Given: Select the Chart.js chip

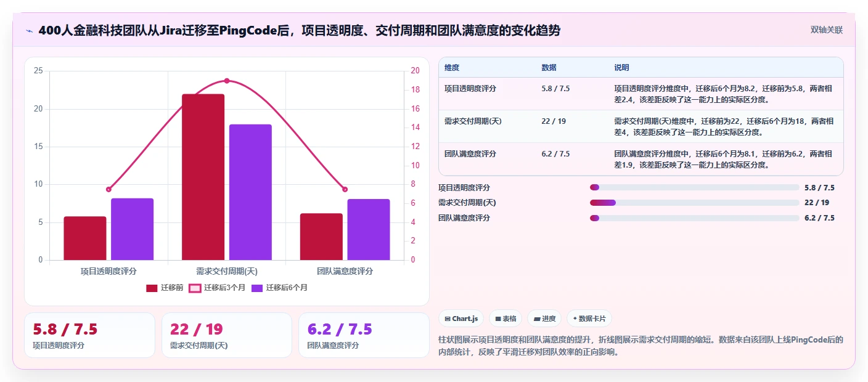Looking at the screenshot, I should pyautogui.click(x=461, y=319).
